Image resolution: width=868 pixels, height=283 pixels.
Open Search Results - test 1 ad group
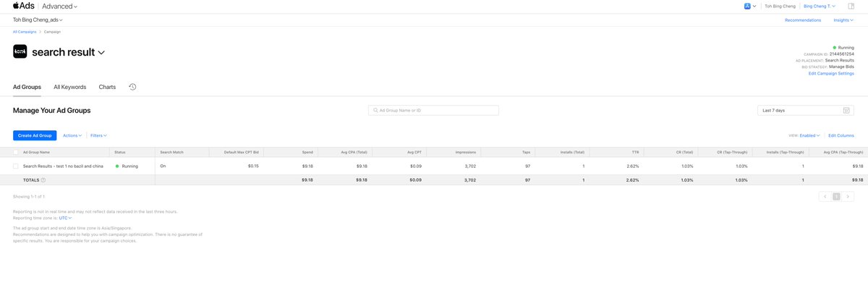pyautogui.click(x=63, y=166)
